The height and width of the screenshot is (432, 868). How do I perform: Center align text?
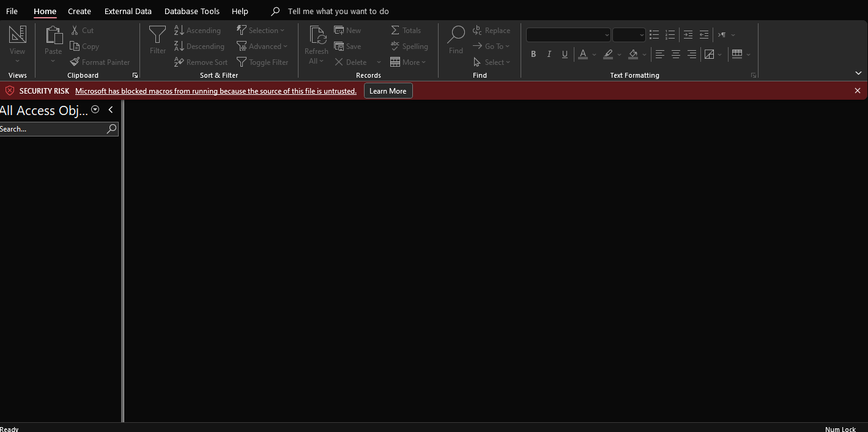(675, 54)
